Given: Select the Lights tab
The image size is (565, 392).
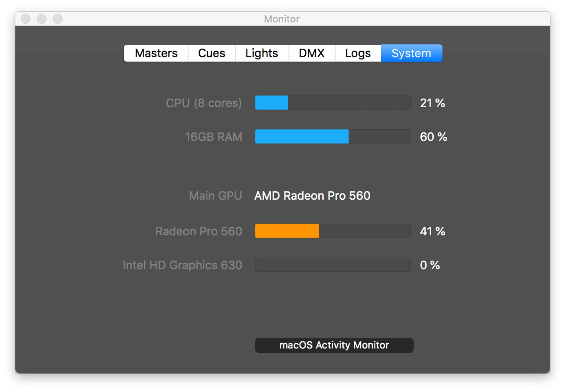Looking at the screenshot, I should pos(262,53).
